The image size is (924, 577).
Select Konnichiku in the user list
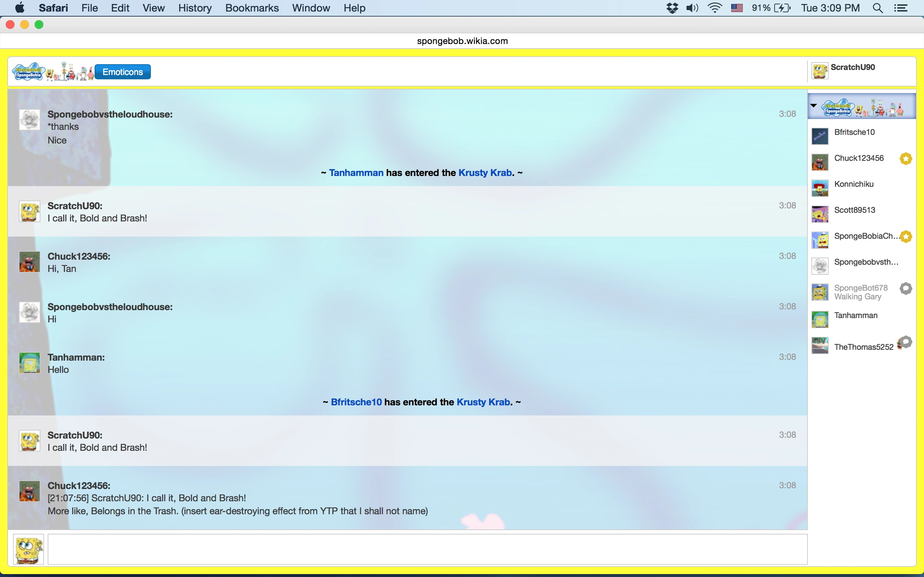(853, 184)
